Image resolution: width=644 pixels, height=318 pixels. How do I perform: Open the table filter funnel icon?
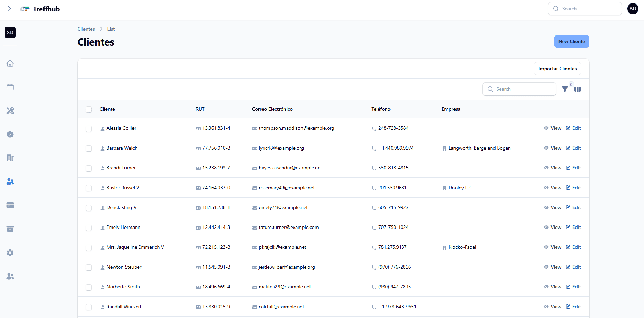pos(565,89)
